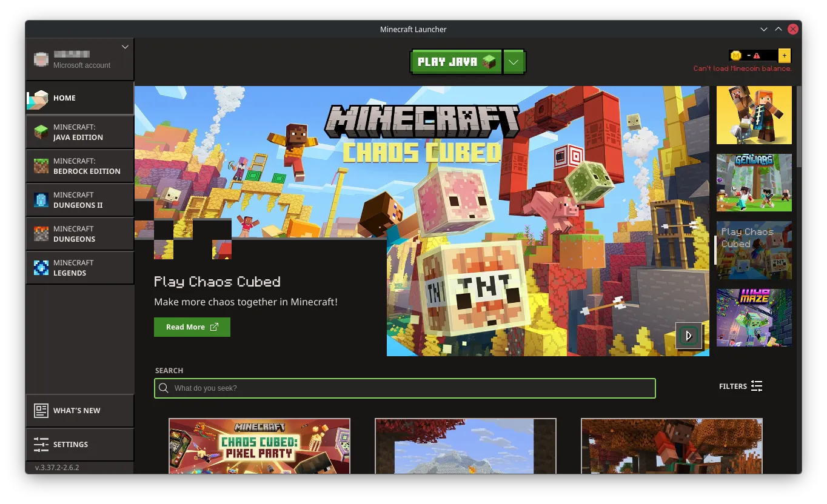Click the Minecoin balance warning triangle
Screen dimensions: 827x504
[757, 56]
